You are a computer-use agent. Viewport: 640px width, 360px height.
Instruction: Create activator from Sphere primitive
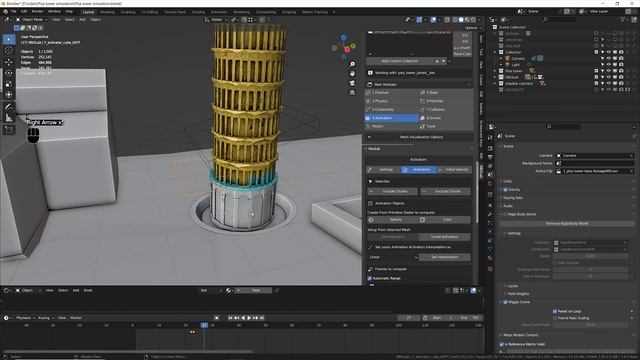pos(392,220)
